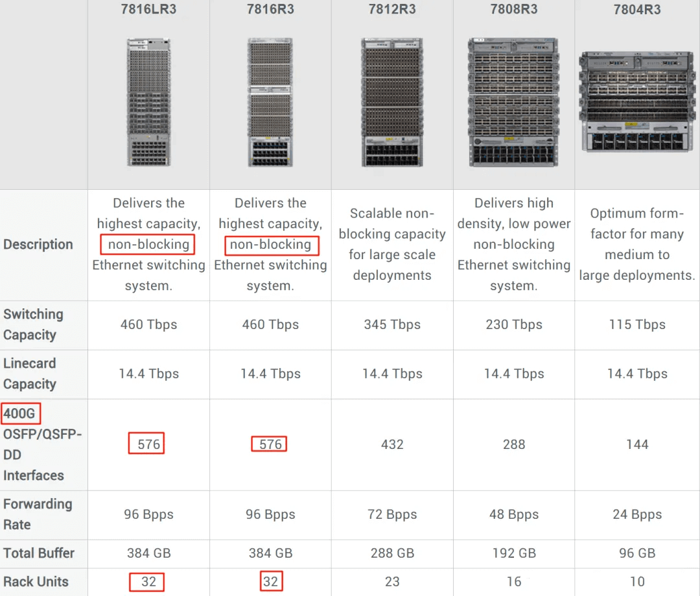This screenshot has width=700, height=596.
Task: Click the Switching Capacity row label
Action: [x=34, y=325]
